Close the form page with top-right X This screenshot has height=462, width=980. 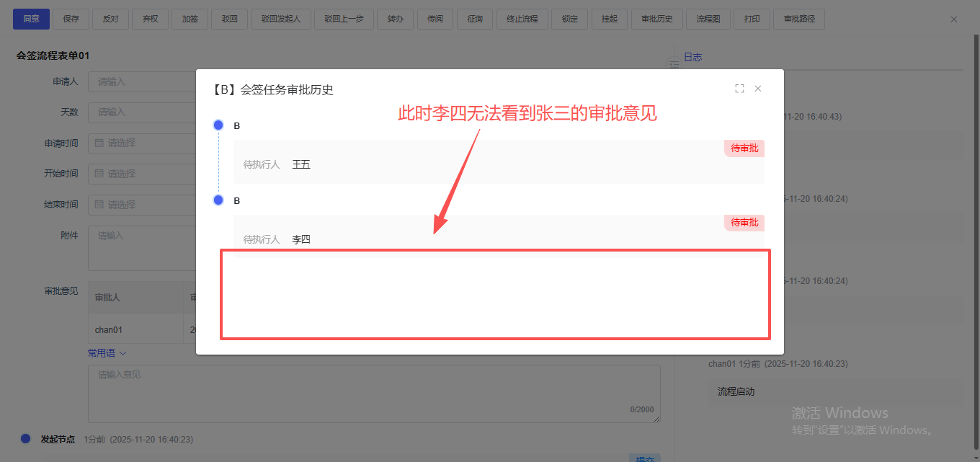pos(954,19)
